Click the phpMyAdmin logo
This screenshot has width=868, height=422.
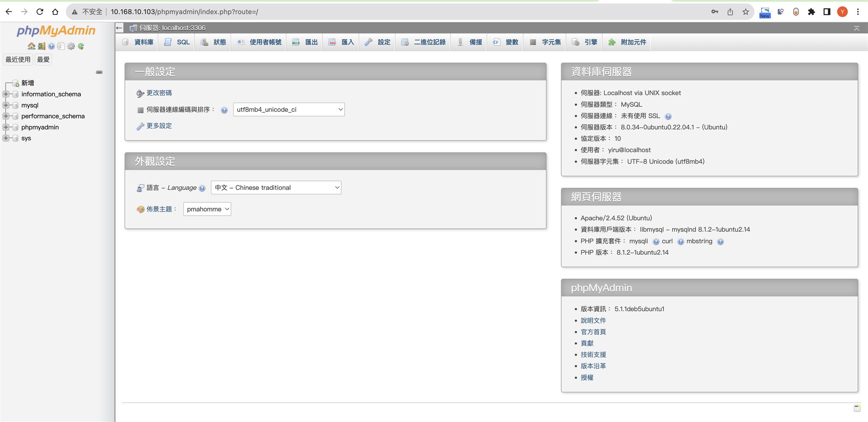tap(56, 31)
